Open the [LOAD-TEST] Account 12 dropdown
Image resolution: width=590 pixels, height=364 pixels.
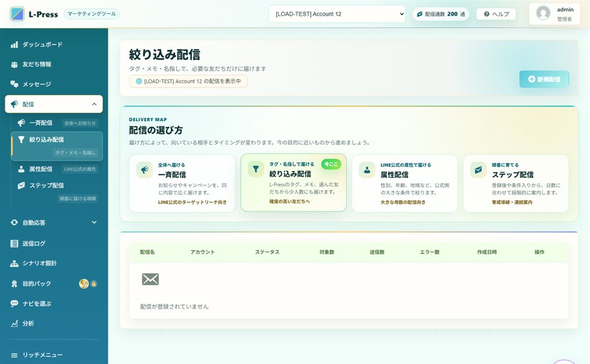(x=337, y=14)
